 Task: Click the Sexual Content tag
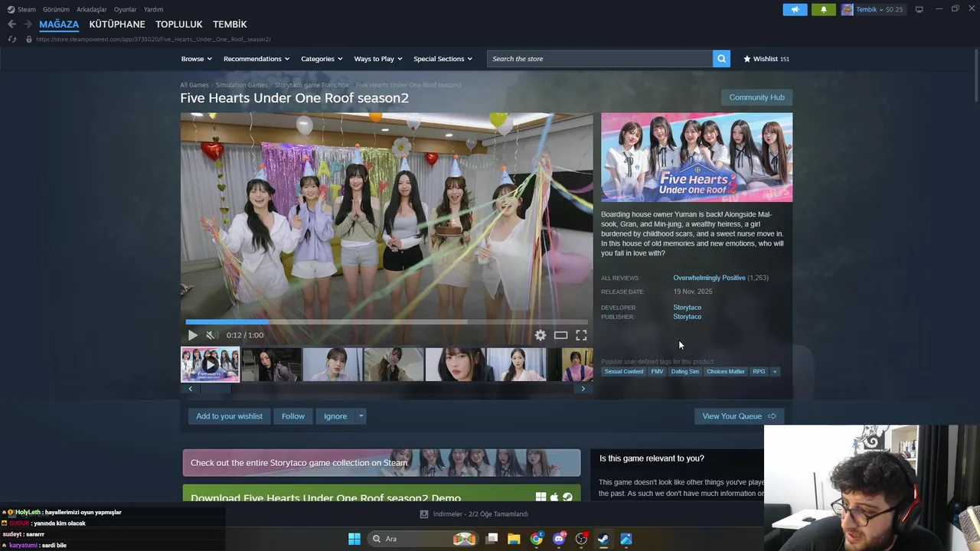(624, 372)
